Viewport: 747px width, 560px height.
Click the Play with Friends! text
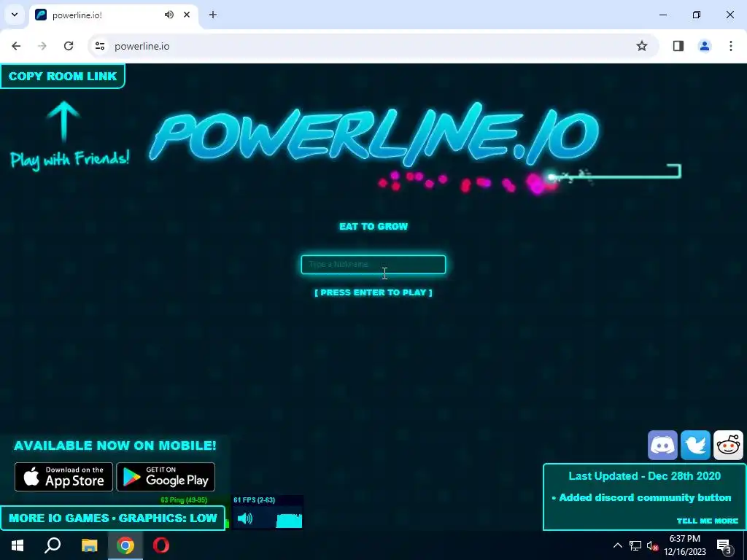tap(69, 158)
